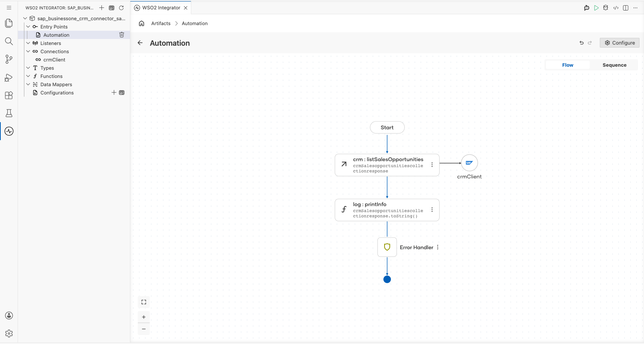Viewport: 644px width, 344px height.
Task: Collapse the Entry Points section
Action: (28, 27)
